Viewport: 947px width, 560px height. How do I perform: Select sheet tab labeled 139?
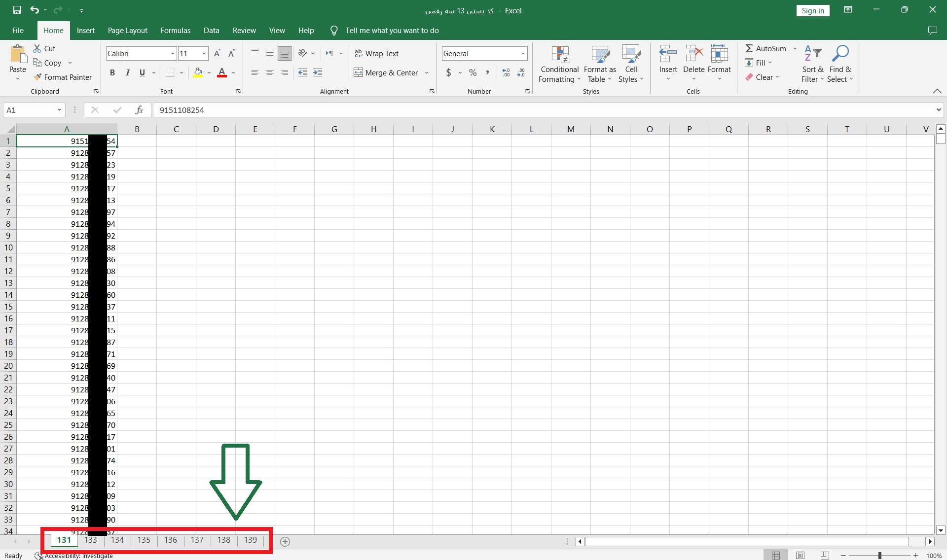(251, 540)
